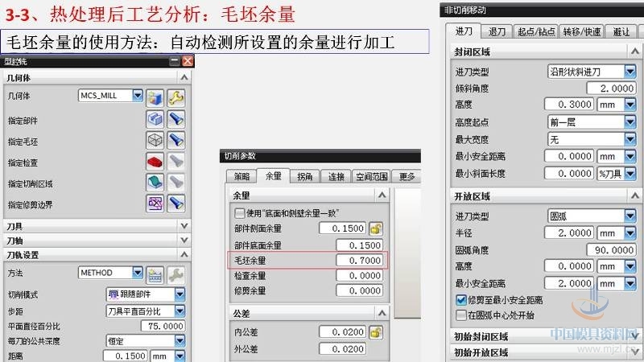Enable 使用底面和侧壁余量一致 checkbox
This screenshot has height=362, width=644.
tap(239, 213)
